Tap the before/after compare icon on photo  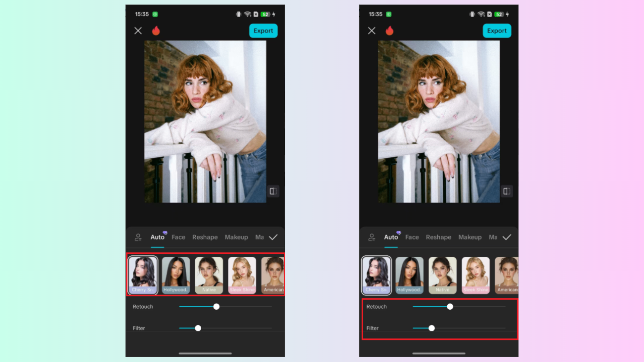(x=273, y=191)
